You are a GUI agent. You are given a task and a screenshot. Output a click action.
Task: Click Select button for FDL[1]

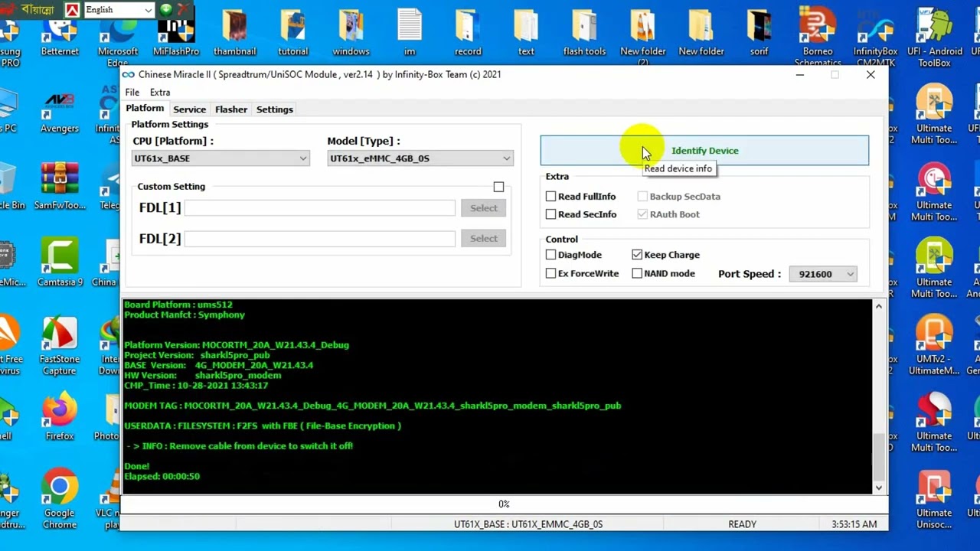[483, 208]
